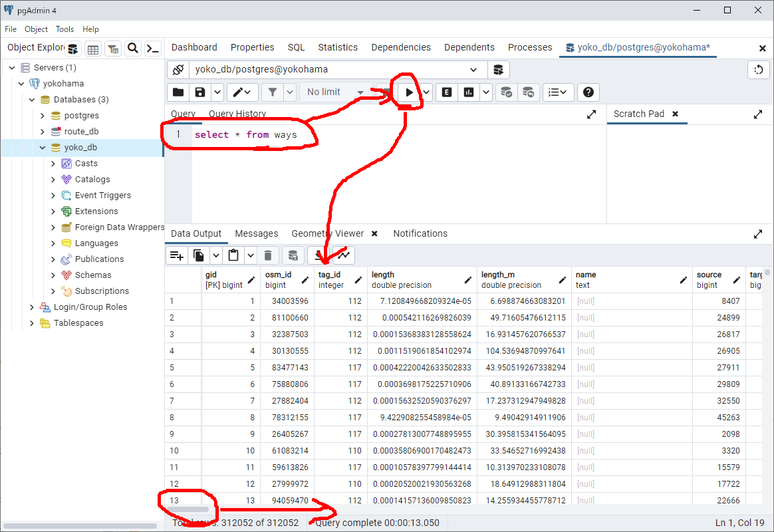Click the Save File toolbar icon

click(200, 92)
